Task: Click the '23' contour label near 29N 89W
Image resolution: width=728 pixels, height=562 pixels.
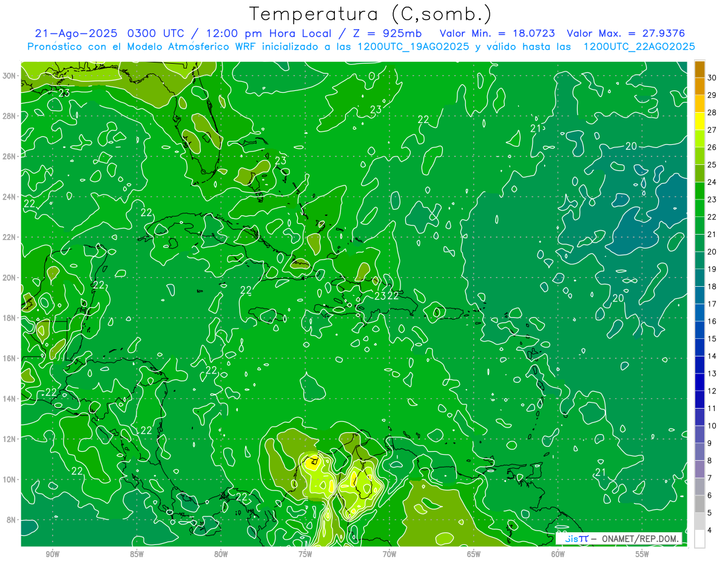Action: (x=64, y=93)
